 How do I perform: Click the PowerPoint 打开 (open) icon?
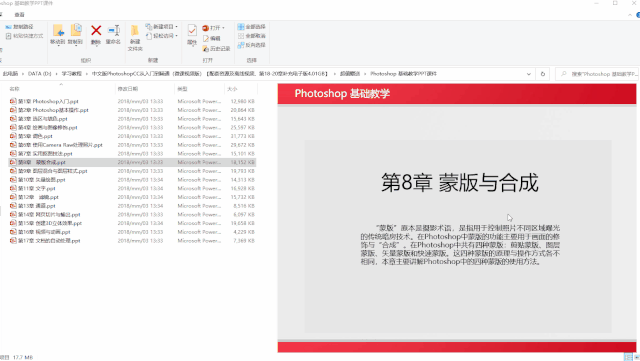tap(205, 28)
